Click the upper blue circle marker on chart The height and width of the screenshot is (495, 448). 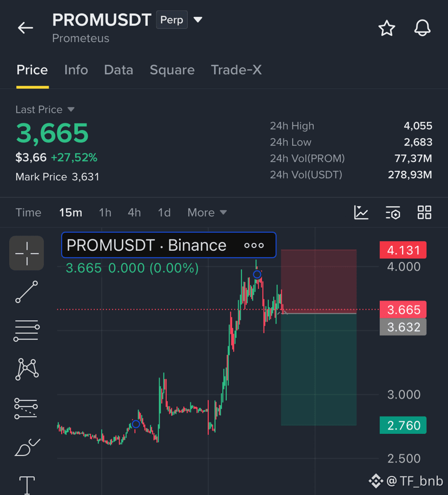[x=257, y=275]
